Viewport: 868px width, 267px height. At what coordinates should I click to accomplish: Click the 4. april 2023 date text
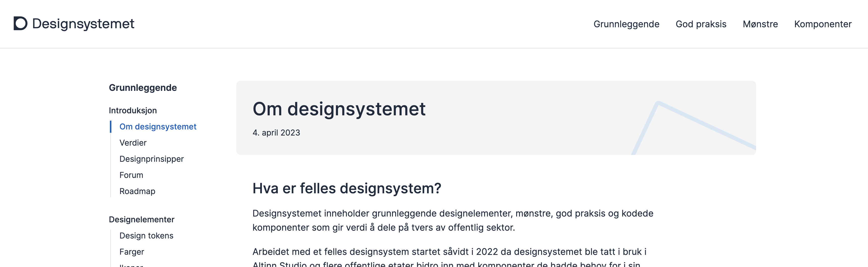276,133
